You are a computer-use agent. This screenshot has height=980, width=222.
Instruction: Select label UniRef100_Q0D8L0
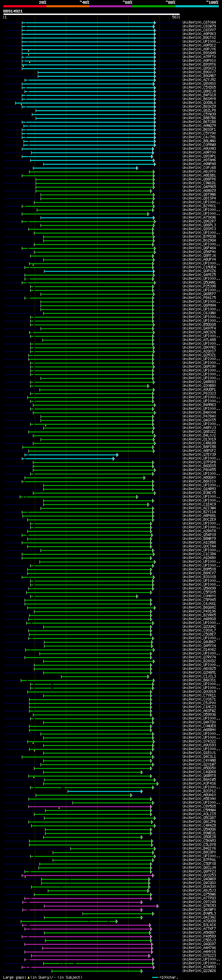coord(199,103)
